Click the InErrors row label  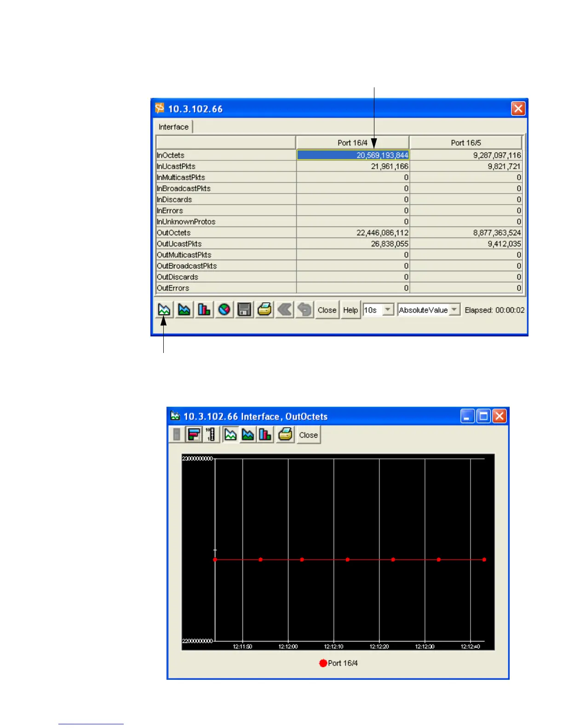coord(170,210)
